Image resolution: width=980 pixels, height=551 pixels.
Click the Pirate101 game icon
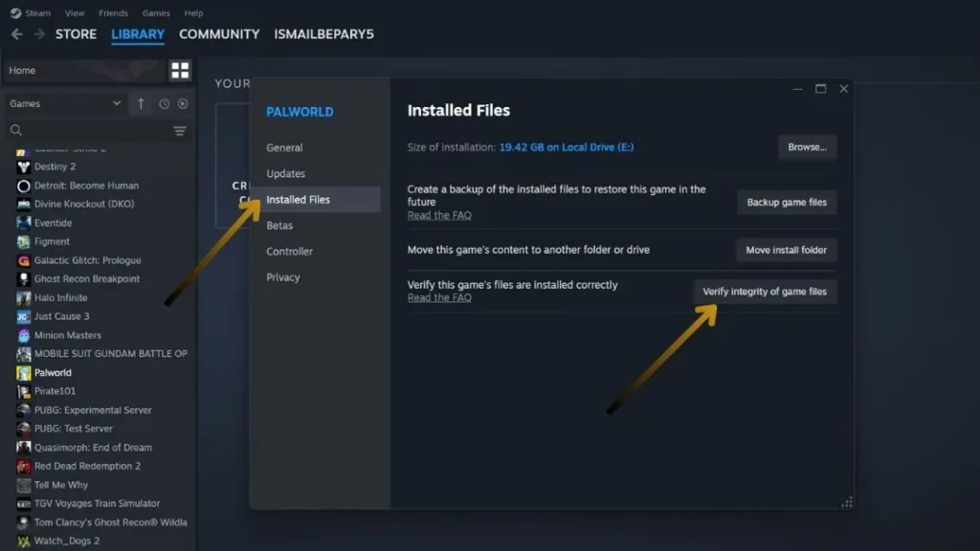point(24,391)
